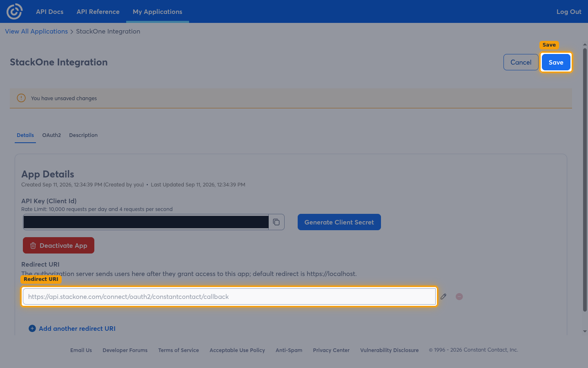The image size is (588, 368).
Task: Click the Cancel button
Action: pos(521,62)
